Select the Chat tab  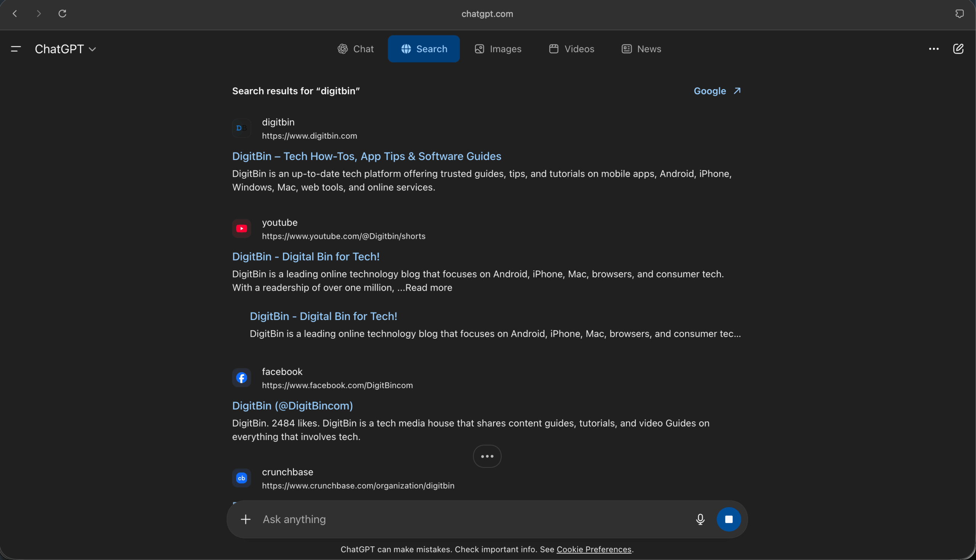click(x=356, y=49)
